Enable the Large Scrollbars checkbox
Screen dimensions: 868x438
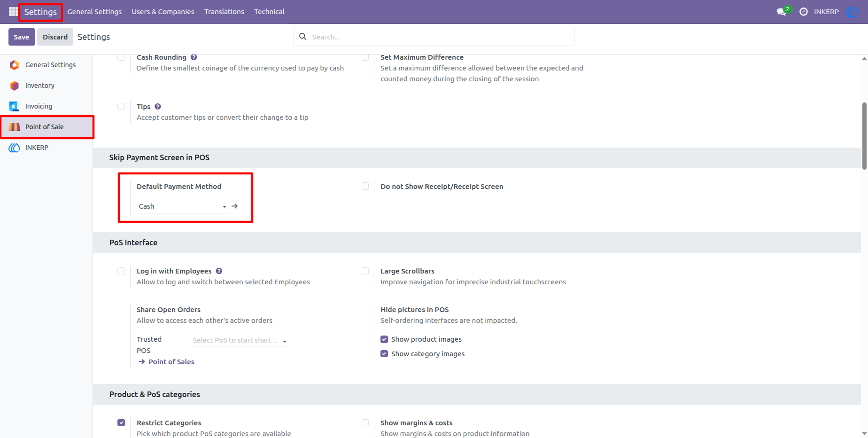[x=365, y=271]
